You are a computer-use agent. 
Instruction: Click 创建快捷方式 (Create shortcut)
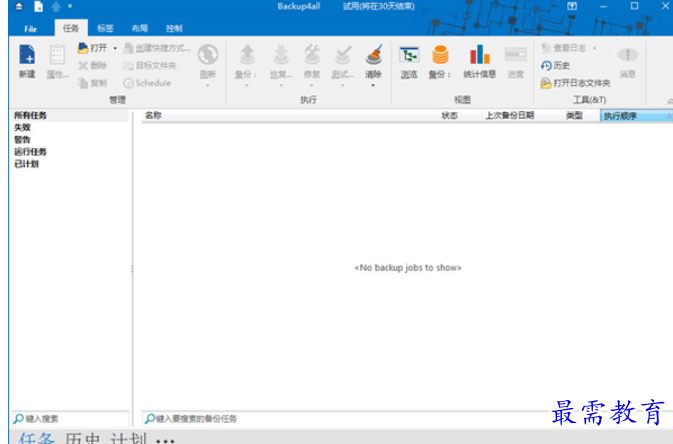(x=157, y=48)
